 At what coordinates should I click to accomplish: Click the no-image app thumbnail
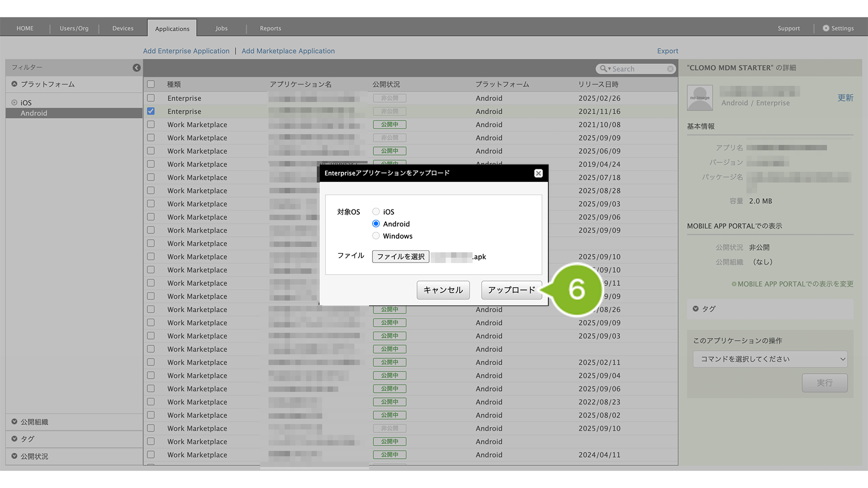pos(700,98)
